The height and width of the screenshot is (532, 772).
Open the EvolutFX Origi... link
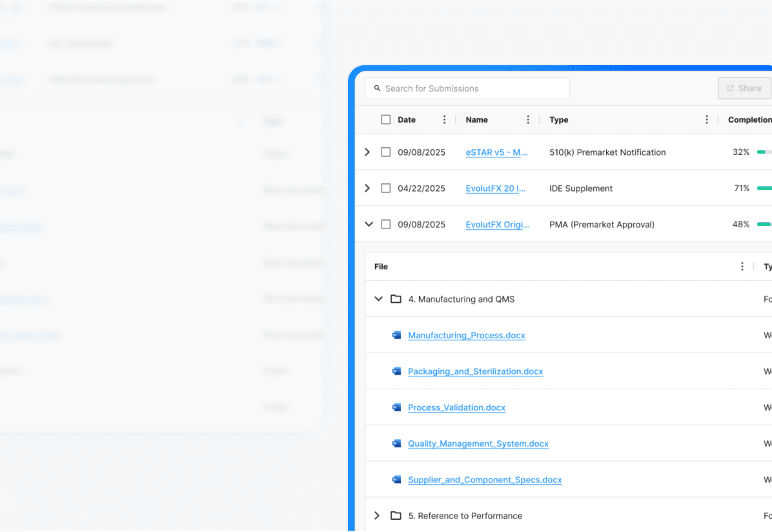[497, 224]
